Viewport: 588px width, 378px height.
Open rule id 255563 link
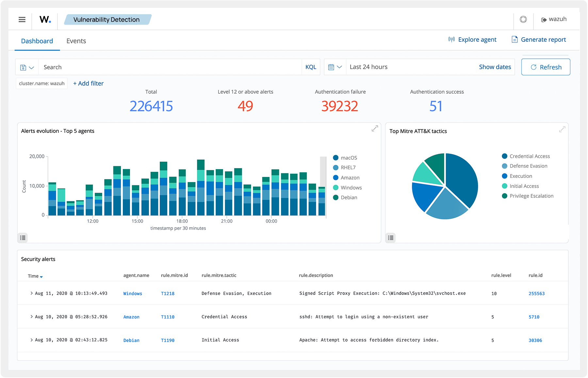(537, 293)
